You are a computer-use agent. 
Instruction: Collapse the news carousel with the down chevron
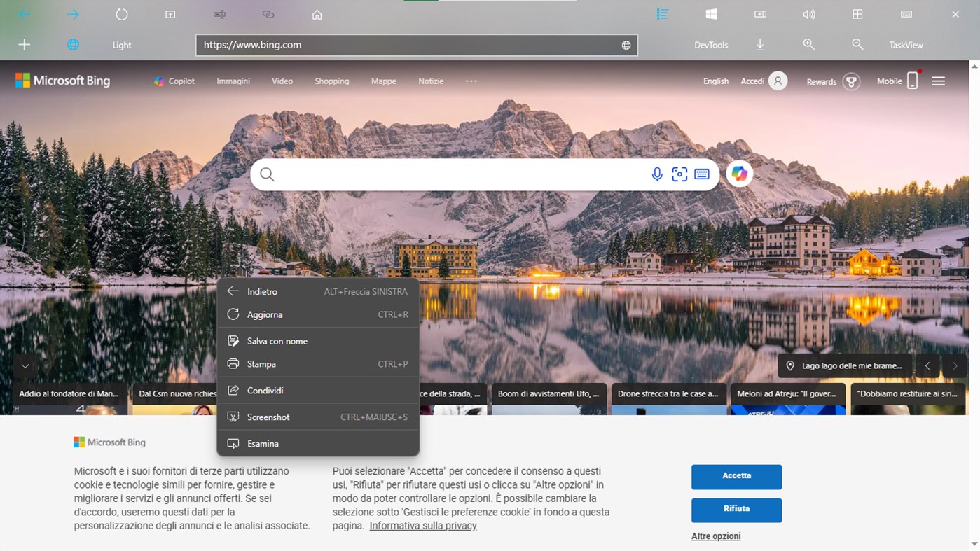[x=25, y=366]
